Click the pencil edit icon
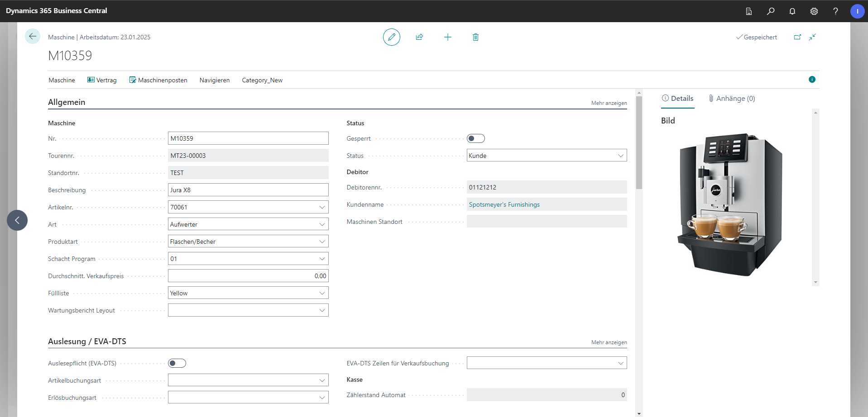 point(391,37)
